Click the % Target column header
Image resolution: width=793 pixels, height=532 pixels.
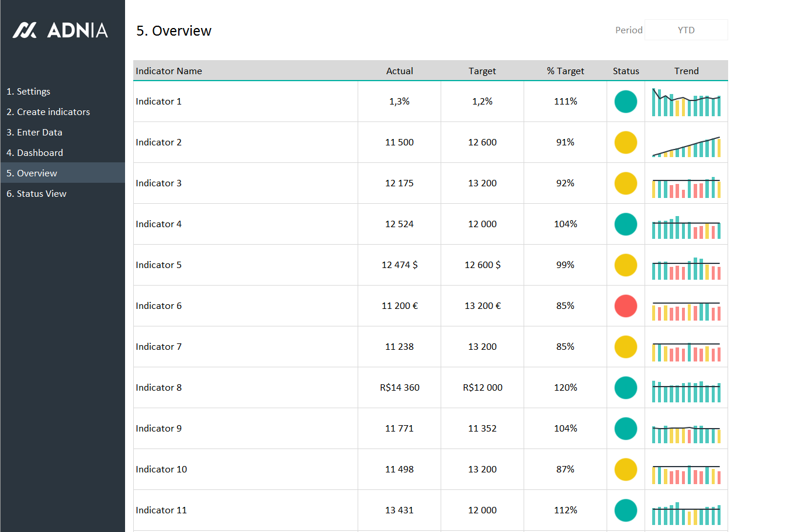565,71
